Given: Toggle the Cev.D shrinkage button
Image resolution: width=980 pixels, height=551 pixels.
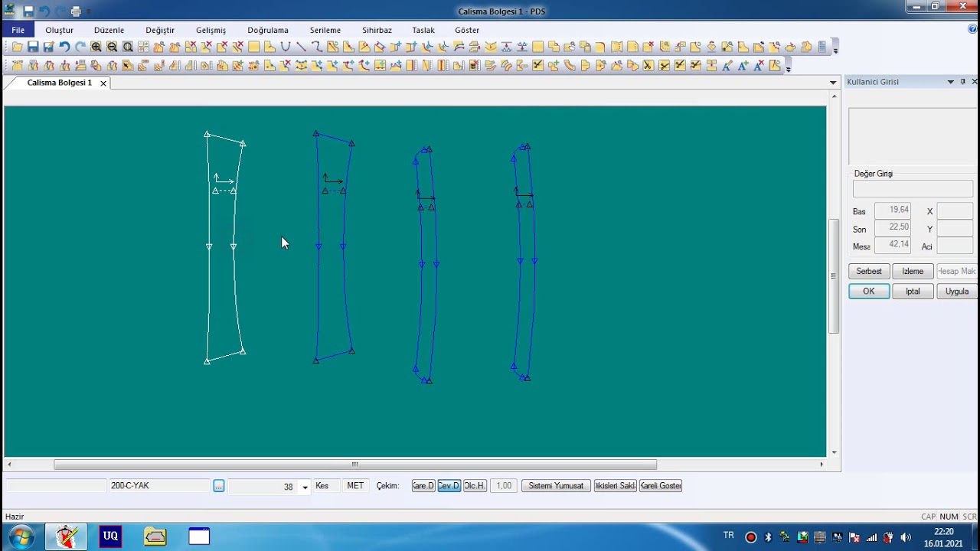Looking at the screenshot, I should 449,486.
